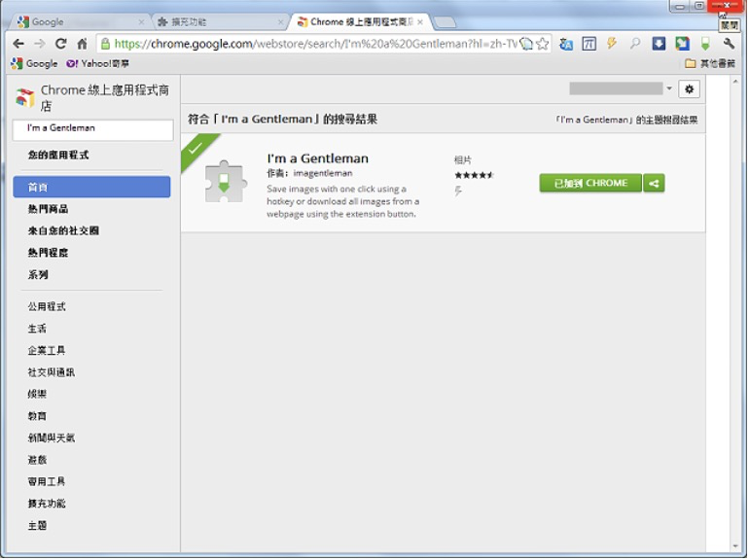
Task: Share the extension with the green share button
Action: click(x=654, y=184)
